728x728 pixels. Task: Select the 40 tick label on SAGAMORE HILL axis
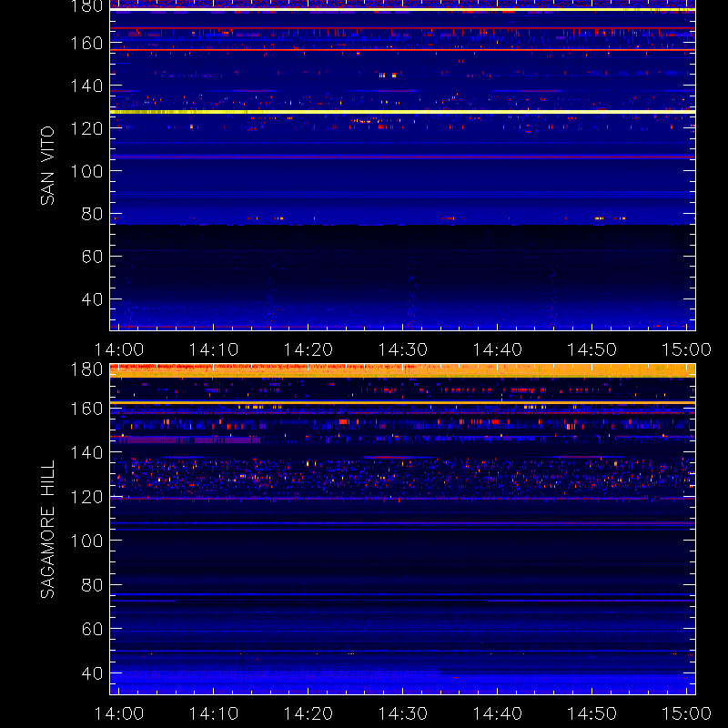(x=92, y=673)
